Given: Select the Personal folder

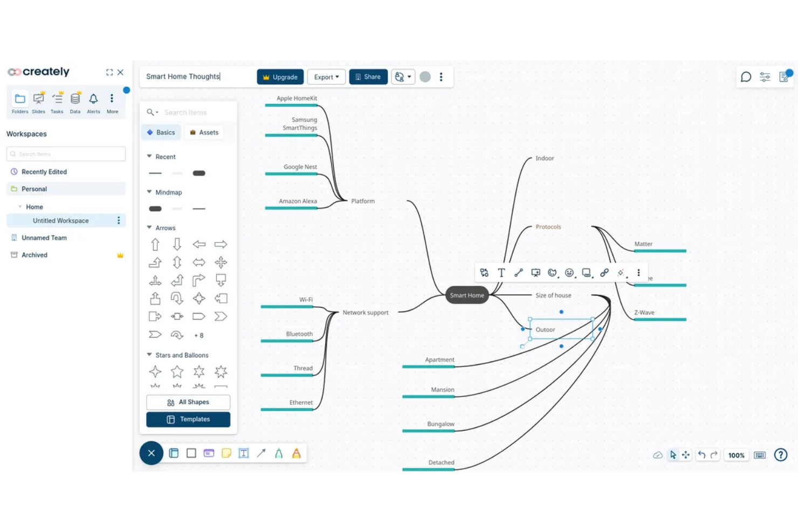Looking at the screenshot, I should tap(66, 189).
